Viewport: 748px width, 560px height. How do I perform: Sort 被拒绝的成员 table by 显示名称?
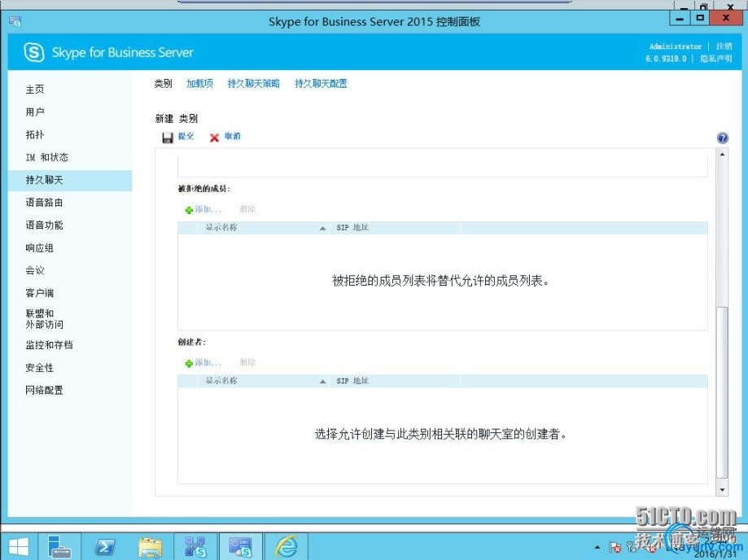pos(221,228)
